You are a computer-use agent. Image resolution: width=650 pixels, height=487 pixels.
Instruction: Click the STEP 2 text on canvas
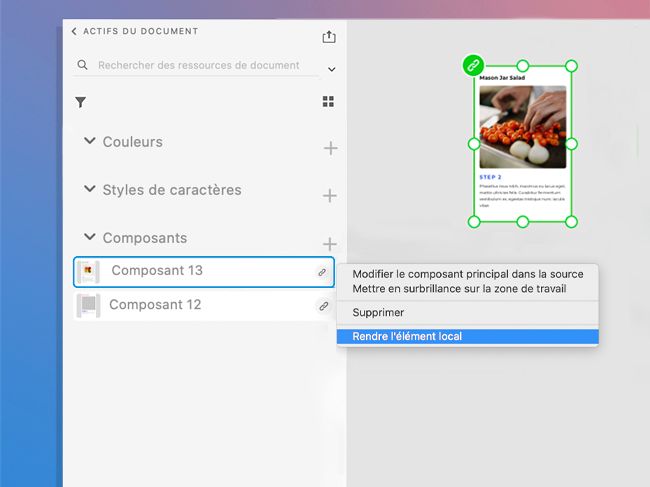[x=490, y=177]
